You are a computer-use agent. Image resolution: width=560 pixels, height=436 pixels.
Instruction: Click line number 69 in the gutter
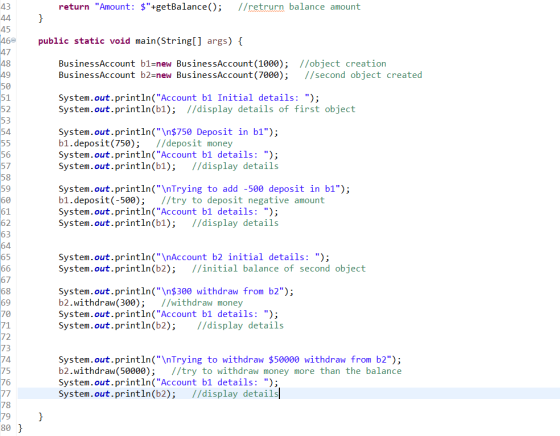coord(6,303)
